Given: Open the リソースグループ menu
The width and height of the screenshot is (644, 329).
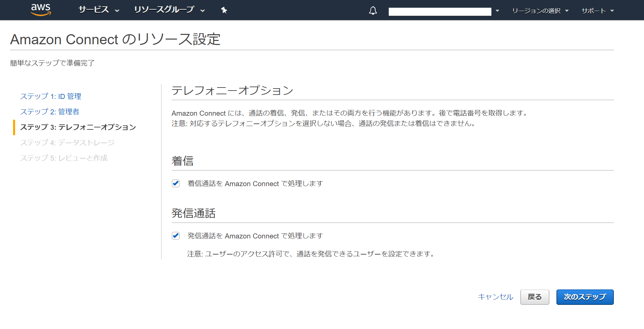Looking at the screenshot, I should [169, 10].
